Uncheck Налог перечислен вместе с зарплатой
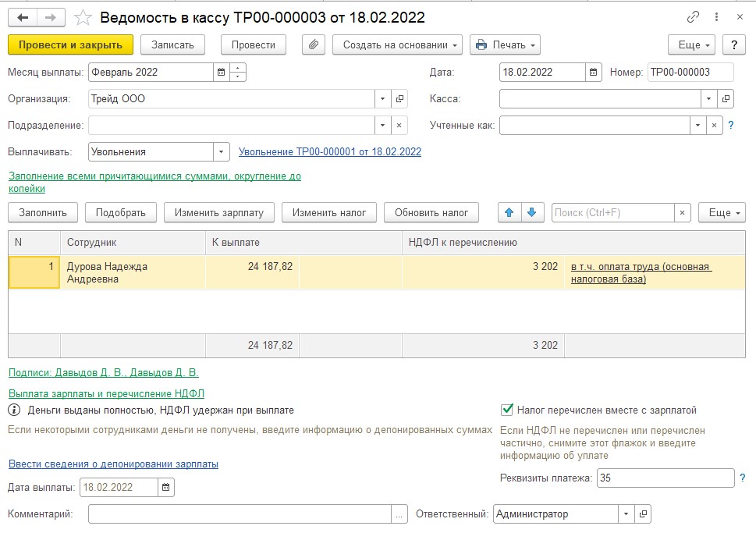 507,410
